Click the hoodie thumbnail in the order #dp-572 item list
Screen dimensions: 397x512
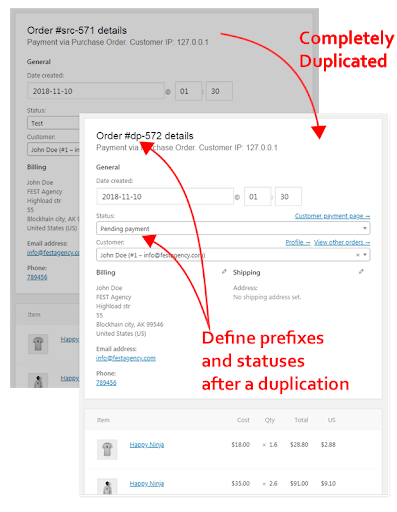click(x=107, y=486)
